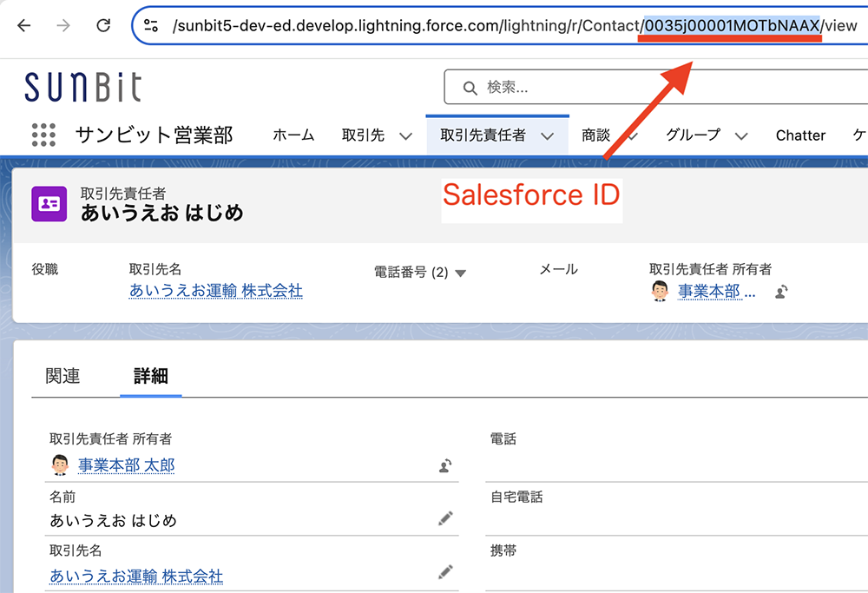Edit the 取引先名 field pencil icon
Viewport: 868px width, 593px height.
coord(445,571)
